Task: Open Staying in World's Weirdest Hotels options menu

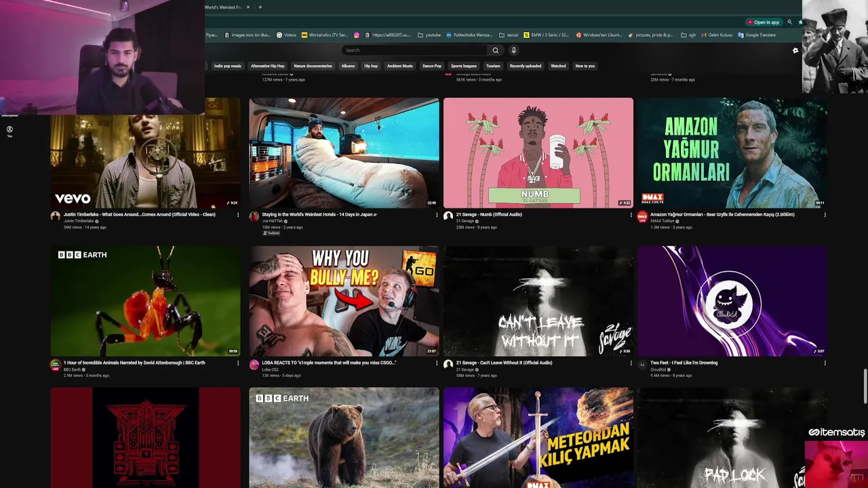Action: (x=437, y=215)
